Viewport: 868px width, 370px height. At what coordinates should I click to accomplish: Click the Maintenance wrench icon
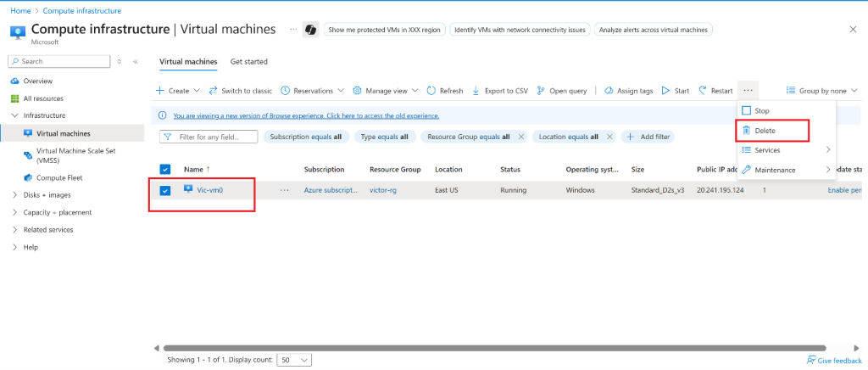pyautogui.click(x=746, y=170)
